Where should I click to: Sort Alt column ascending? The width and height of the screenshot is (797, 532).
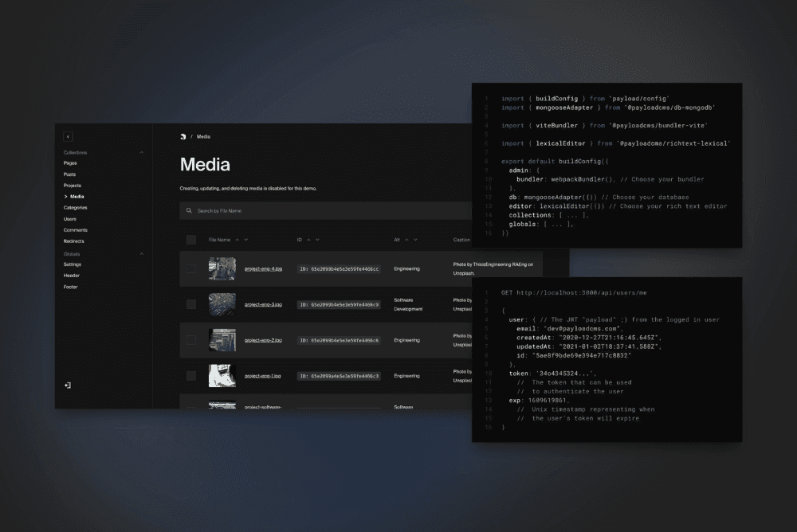406,240
